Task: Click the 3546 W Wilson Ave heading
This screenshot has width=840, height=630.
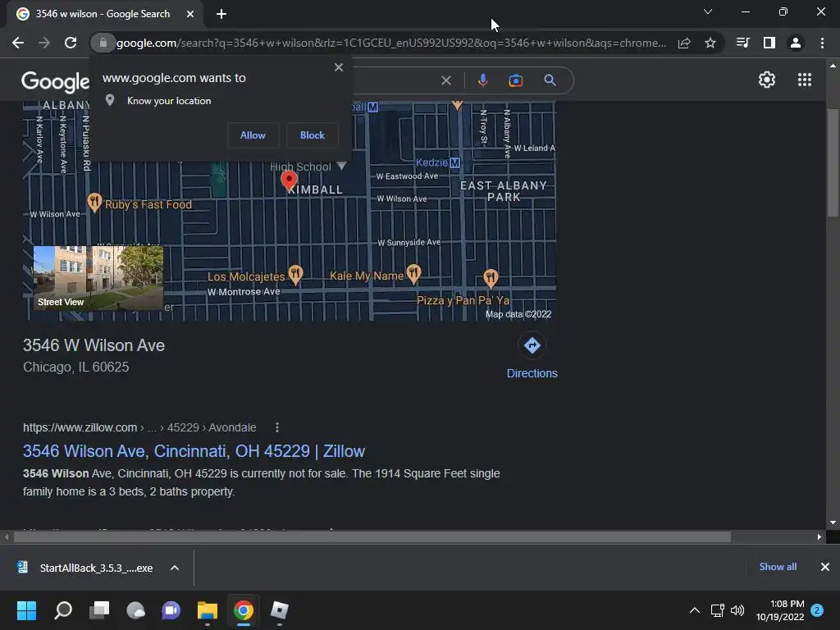Action: (94, 345)
